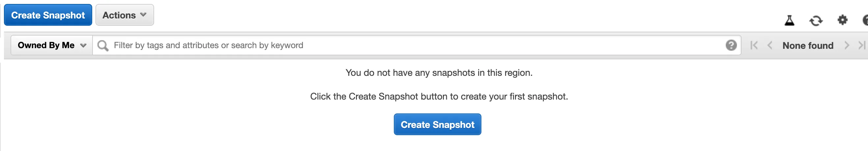Click the top-left Create Snapshot button
The image size is (868, 151).
[48, 15]
